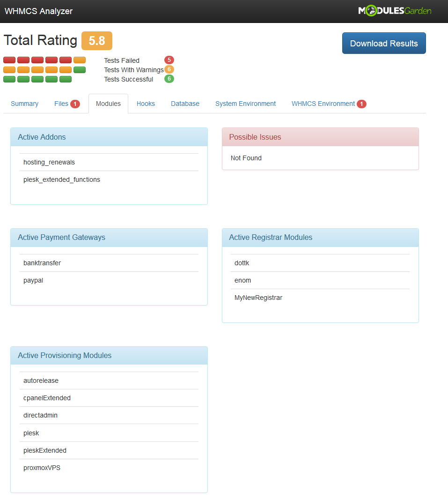The width and height of the screenshot is (448, 500).
Task: Click the Not Found text in Possible Issues
Action: coord(246,158)
